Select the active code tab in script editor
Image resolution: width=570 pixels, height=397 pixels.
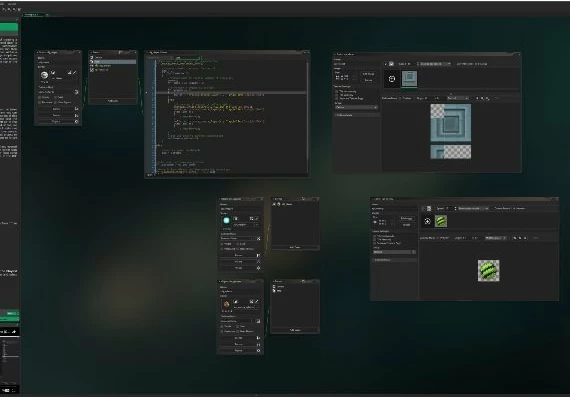(x=188, y=58)
